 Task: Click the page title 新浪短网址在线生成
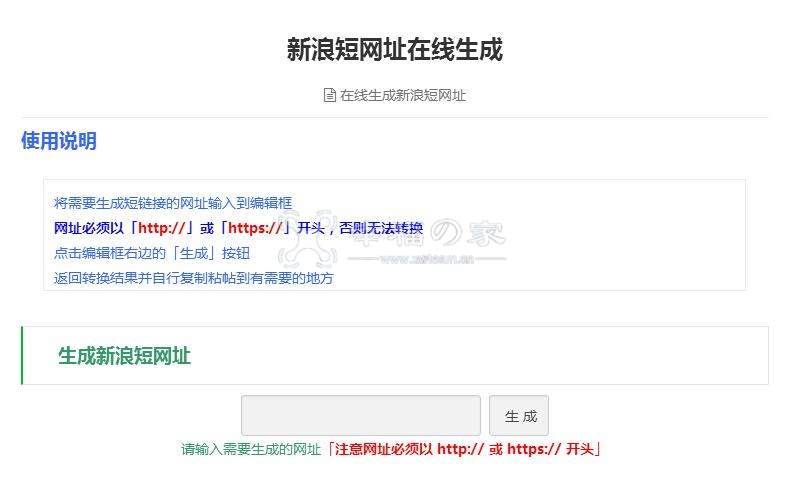(395, 49)
